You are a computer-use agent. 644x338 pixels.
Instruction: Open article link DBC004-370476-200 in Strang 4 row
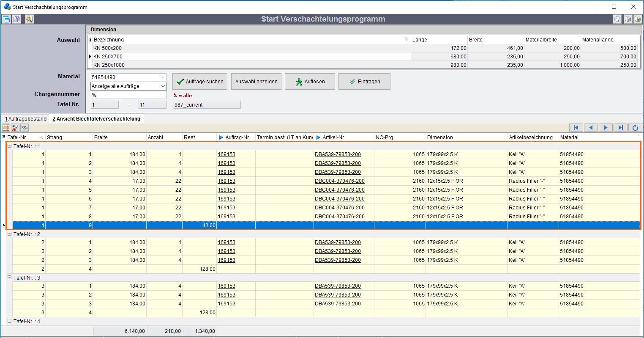[x=340, y=181]
